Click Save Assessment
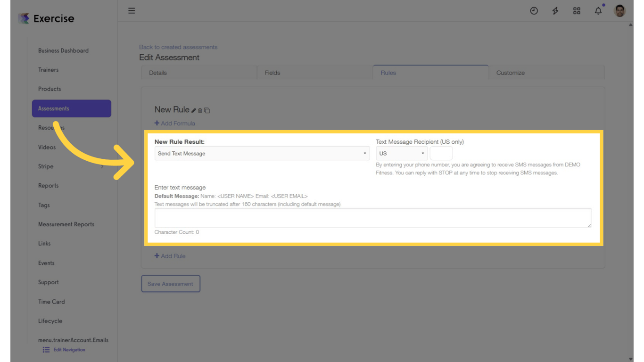 coord(171,283)
